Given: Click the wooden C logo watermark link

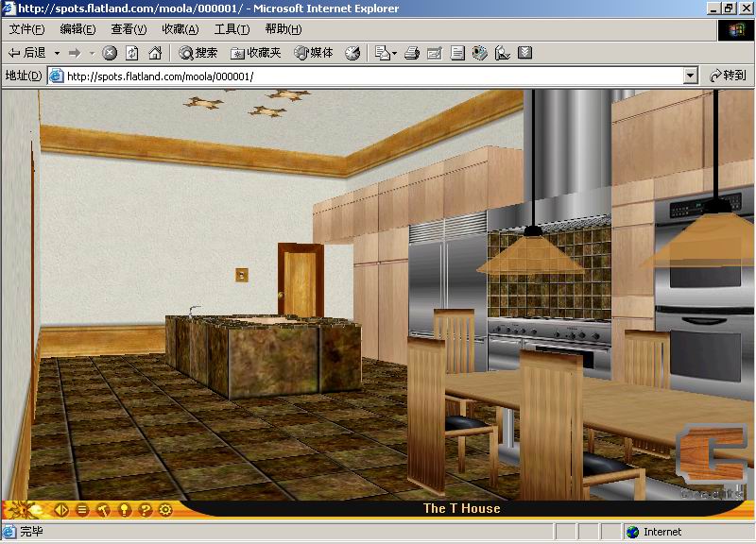Looking at the screenshot, I should tap(713, 456).
